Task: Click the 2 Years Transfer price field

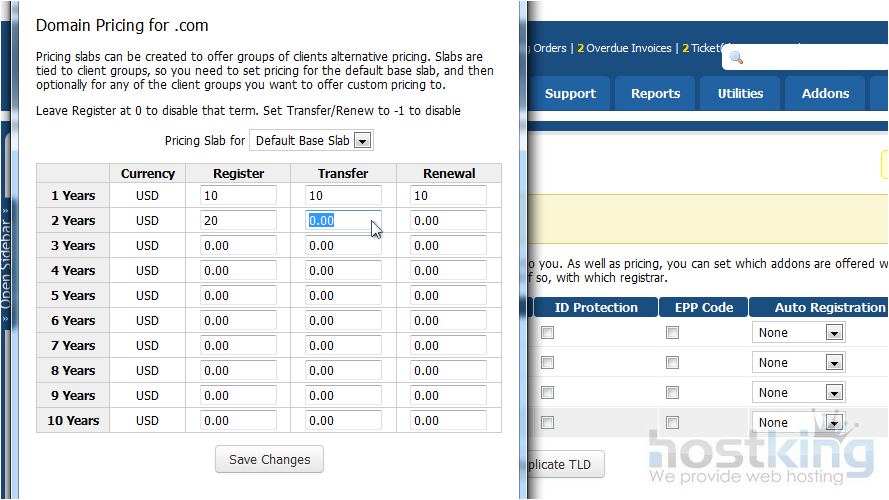Action: (343, 221)
